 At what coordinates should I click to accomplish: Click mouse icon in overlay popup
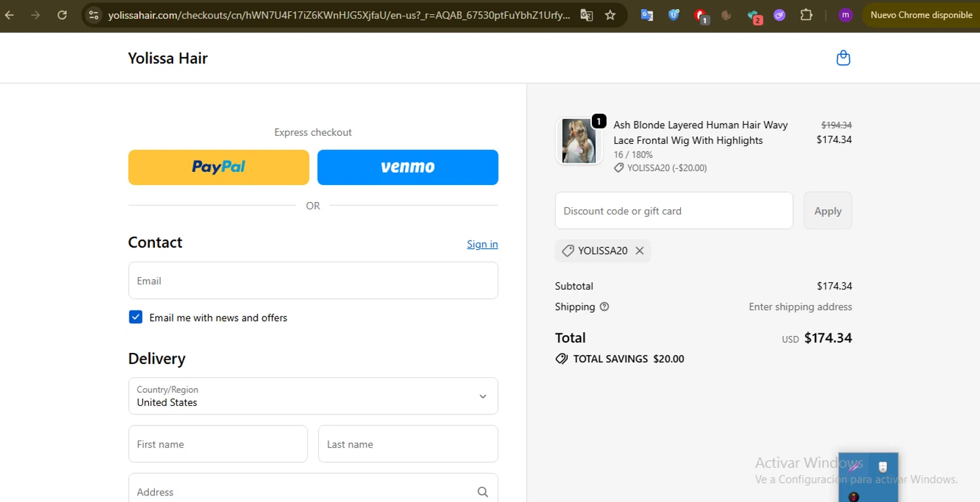(x=883, y=467)
